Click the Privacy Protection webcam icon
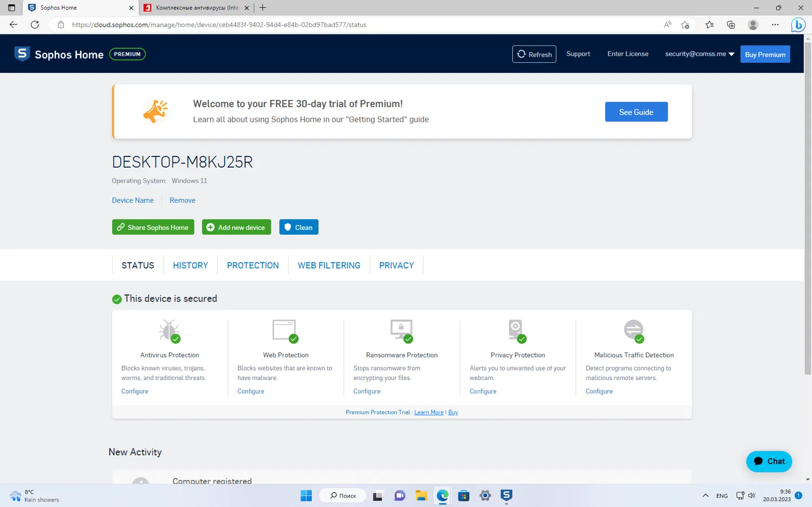 click(x=517, y=331)
